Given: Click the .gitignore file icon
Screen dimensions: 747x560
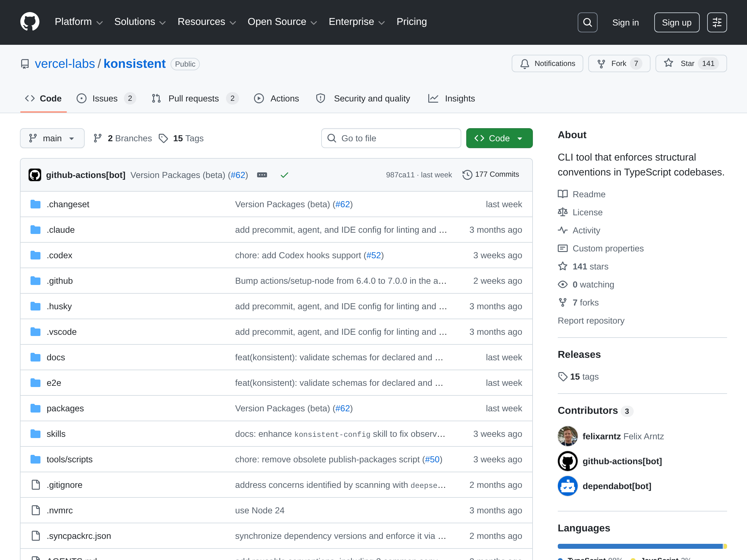Looking at the screenshot, I should point(35,485).
